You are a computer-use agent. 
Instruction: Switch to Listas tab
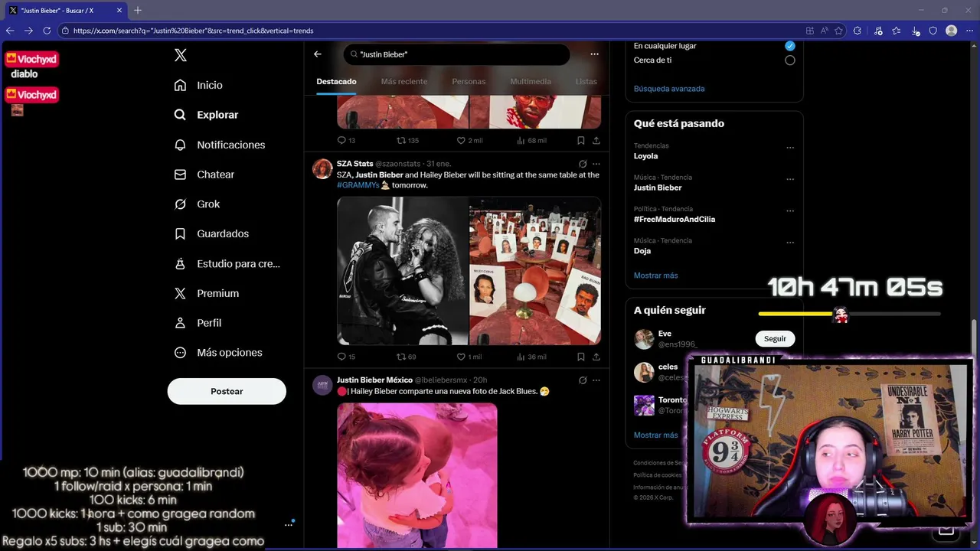pos(586,81)
